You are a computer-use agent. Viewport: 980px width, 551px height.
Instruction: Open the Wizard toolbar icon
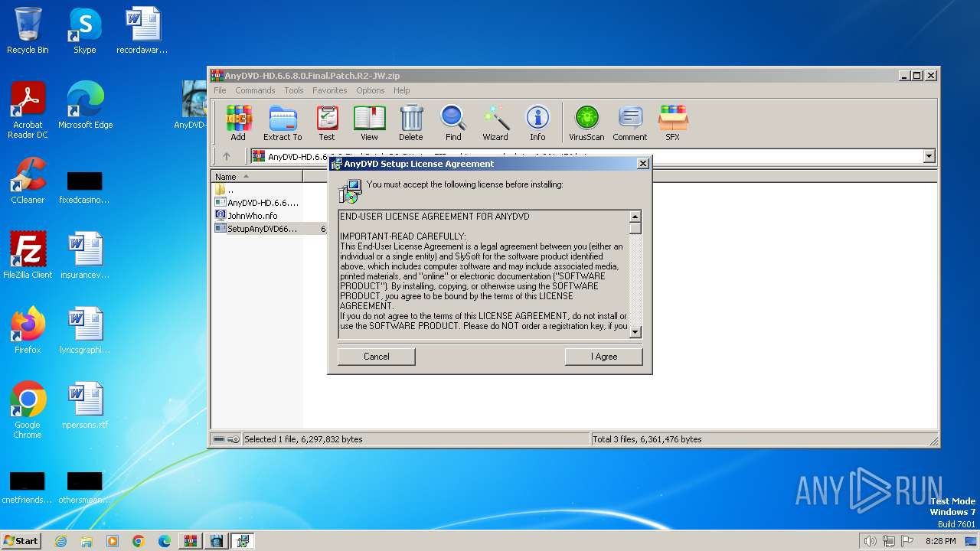click(495, 123)
